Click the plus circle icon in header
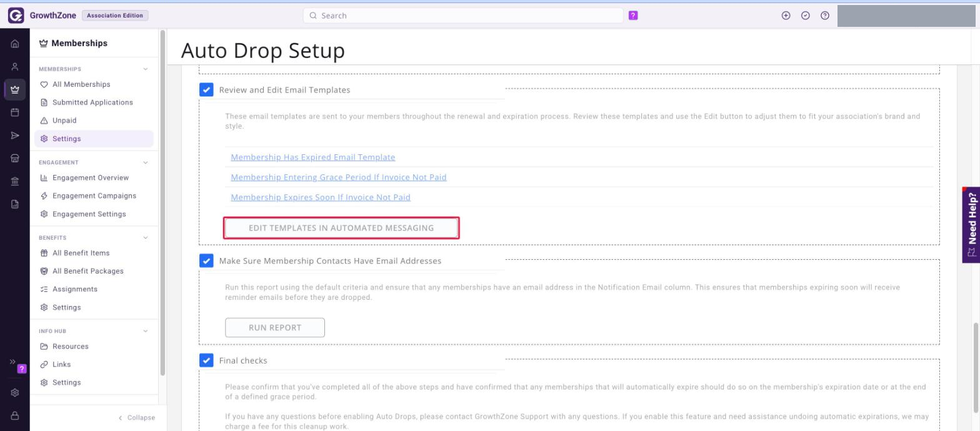The width and height of the screenshot is (980, 431). pos(786,16)
